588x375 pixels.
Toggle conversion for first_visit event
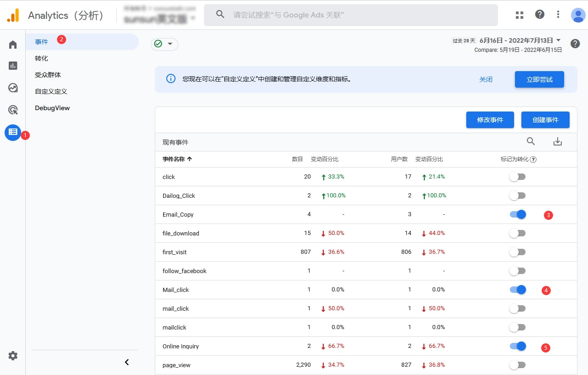pyautogui.click(x=517, y=252)
